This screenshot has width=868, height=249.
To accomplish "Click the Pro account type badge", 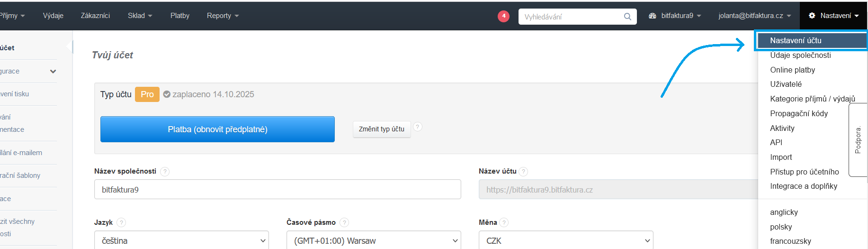I will pyautogui.click(x=147, y=94).
